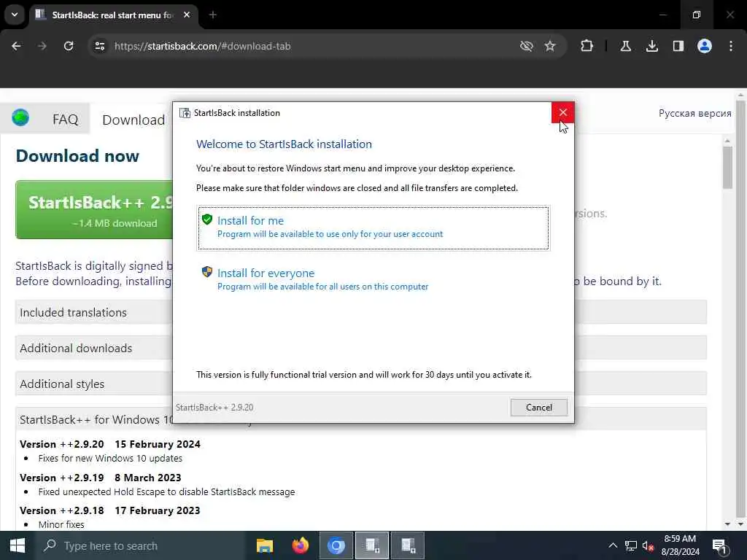The height and width of the screenshot is (560, 747).
Task: Open the network status tray icon
Action: click(x=631, y=545)
